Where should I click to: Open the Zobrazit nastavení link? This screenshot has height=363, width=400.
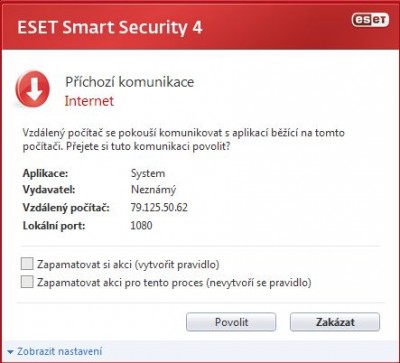[x=60, y=351]
